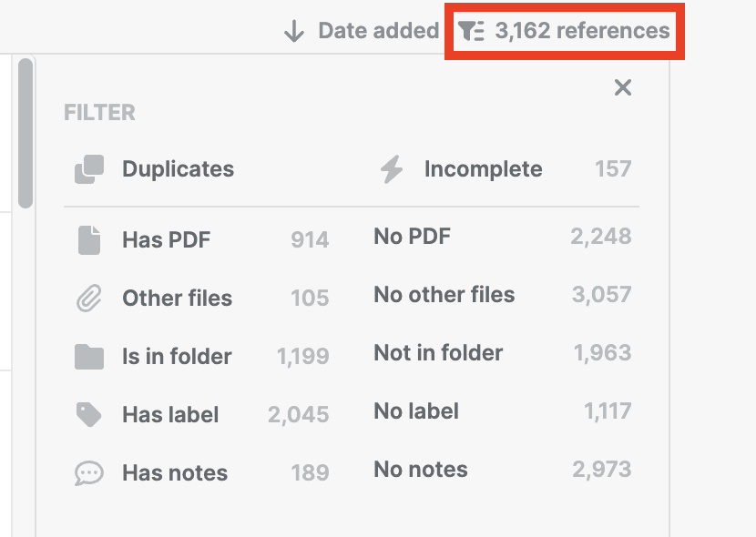Click the Is in folder icon
756x537 pixels.
[x=89, y=357]
